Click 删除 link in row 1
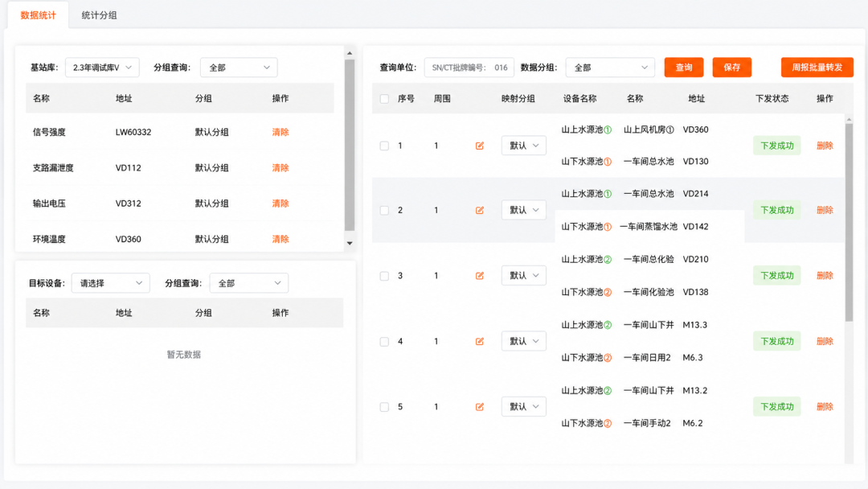The width and height of the screenshot is (868, 489). point(825,146)
